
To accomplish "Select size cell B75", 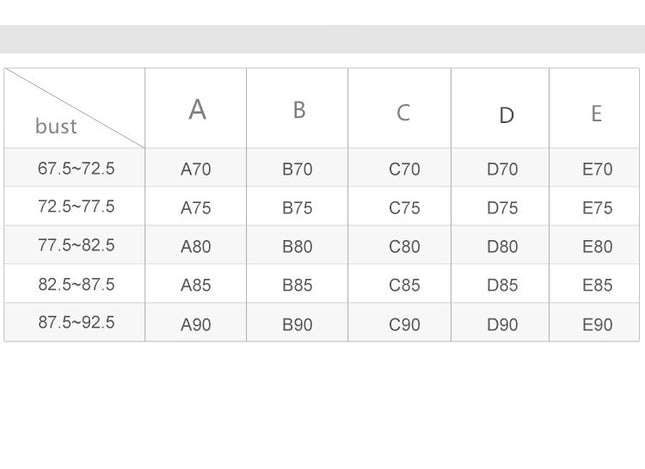I will click(x=297, y=208).
